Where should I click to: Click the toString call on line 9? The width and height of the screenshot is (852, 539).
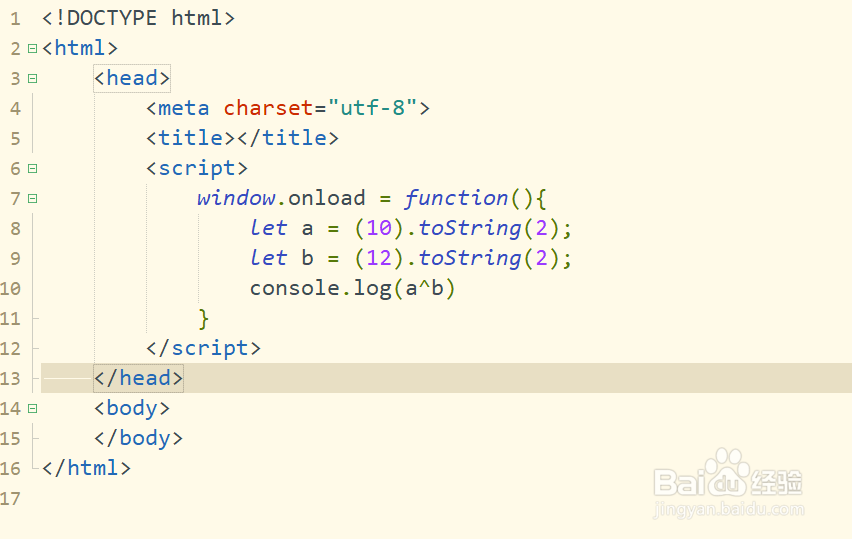click(470, 258)
